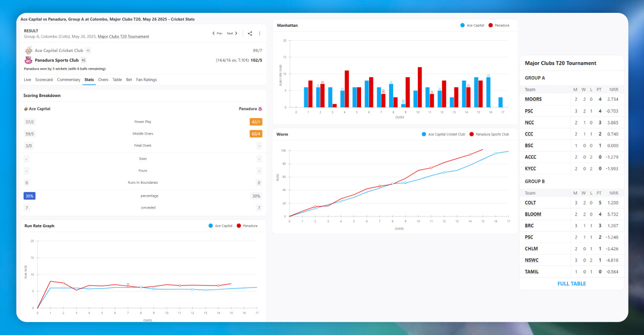Expand Group A standings section
Image resolution: width=644 pixels, height=335 pixels.
click(x=536, y=78)
